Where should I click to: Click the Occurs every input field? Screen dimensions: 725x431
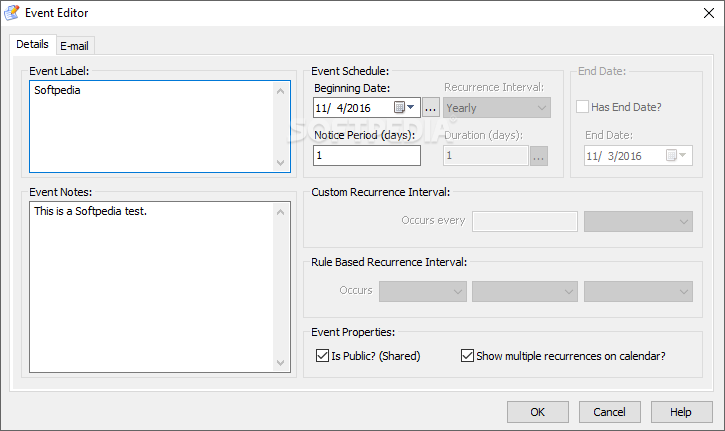pyautogui.click(x=525, y=222)
